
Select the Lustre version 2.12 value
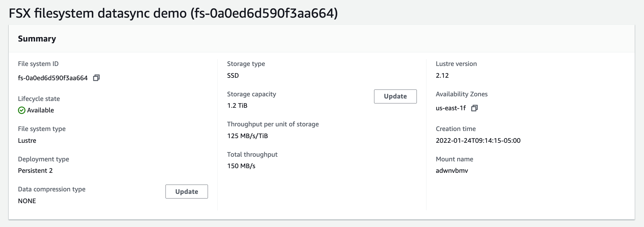tap(442, 76)
